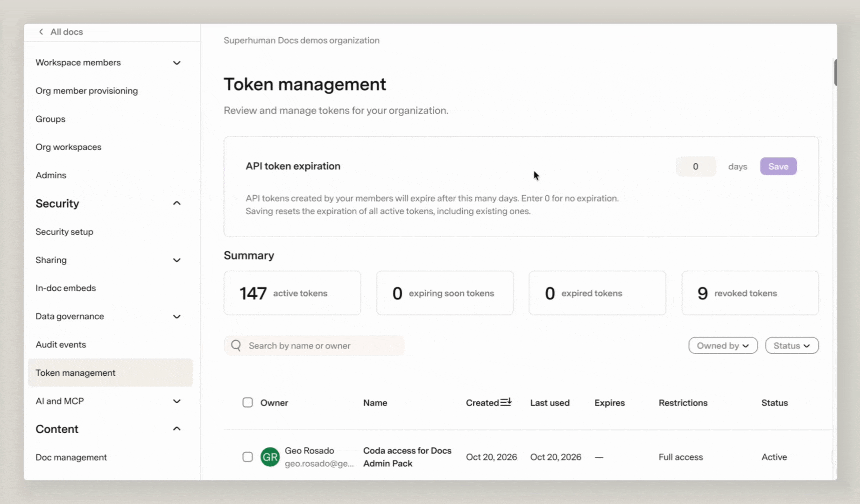Screen dimensions: 860x504
Task: Open the Audit events page
Action: [x=61, y=344]
